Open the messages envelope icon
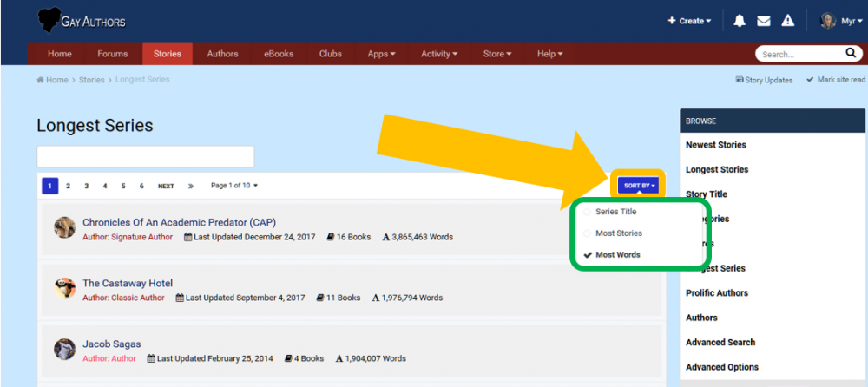868x387 pixels. click(763, 21)
